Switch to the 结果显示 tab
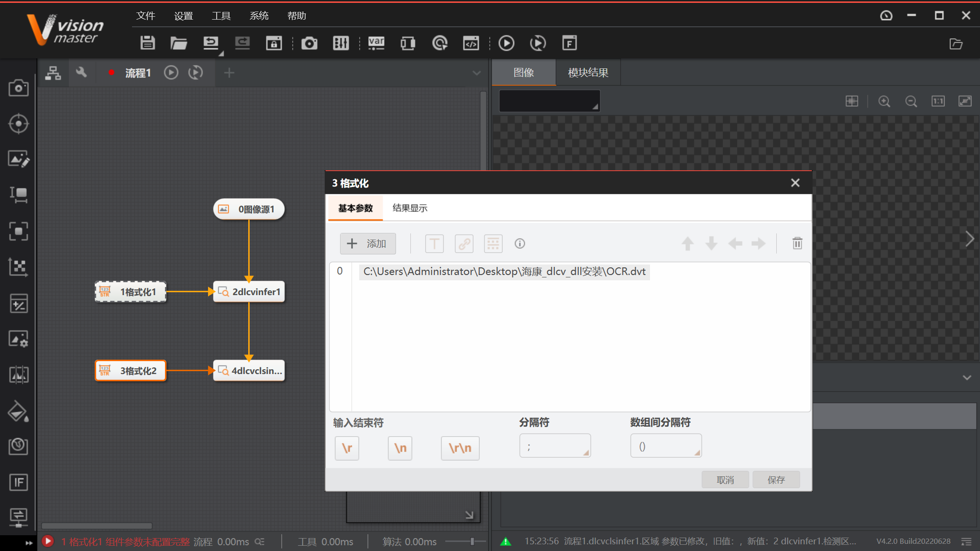This screenshot has height=551, width=980. [410, 208]
